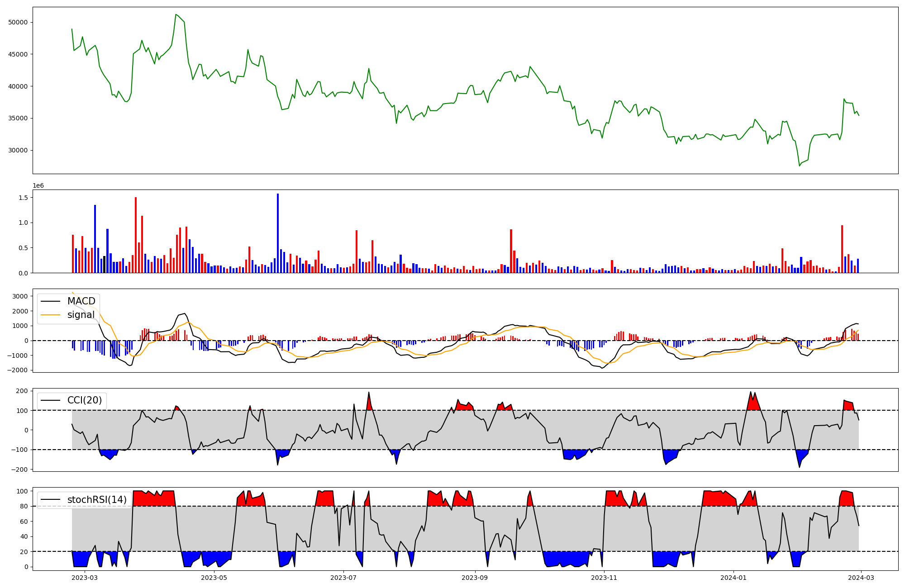
Task: Click the single black volume bar
Action: 104,265
